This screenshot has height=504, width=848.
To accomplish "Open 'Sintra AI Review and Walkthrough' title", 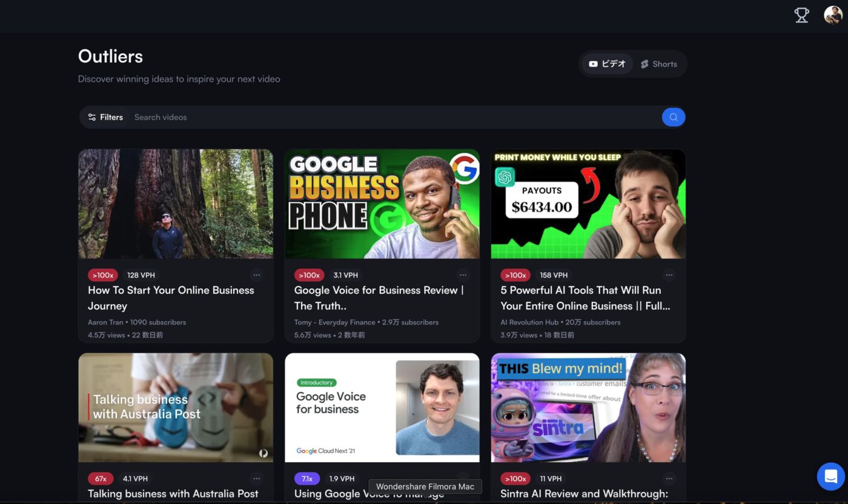I will click(584, 494).
